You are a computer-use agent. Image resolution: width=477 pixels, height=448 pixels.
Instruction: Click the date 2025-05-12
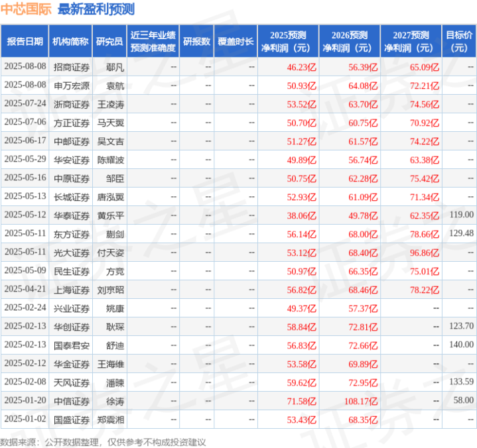tap(25, 215)
